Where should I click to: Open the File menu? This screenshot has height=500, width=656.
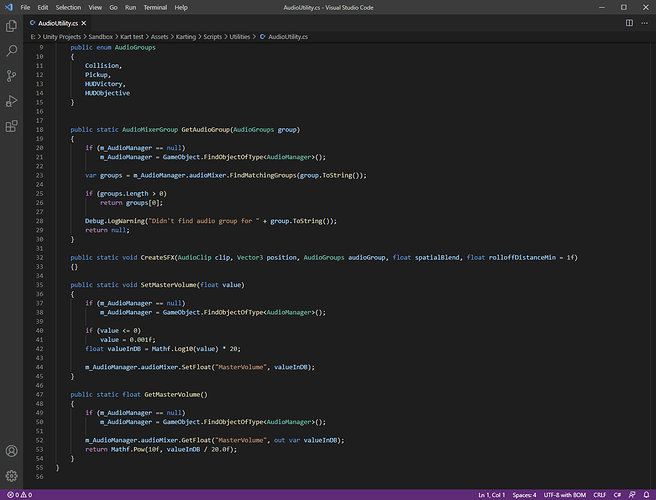click(x=25, y=8)
